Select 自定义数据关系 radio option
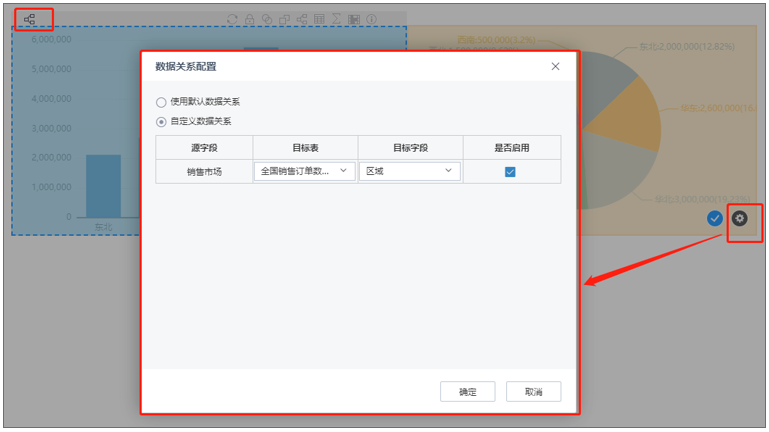The image size is (769, 432). 161,122
